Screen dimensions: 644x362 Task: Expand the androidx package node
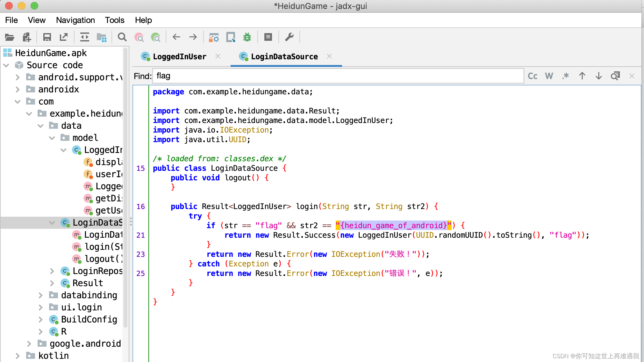pyautogui.click(x=18, y=90)
